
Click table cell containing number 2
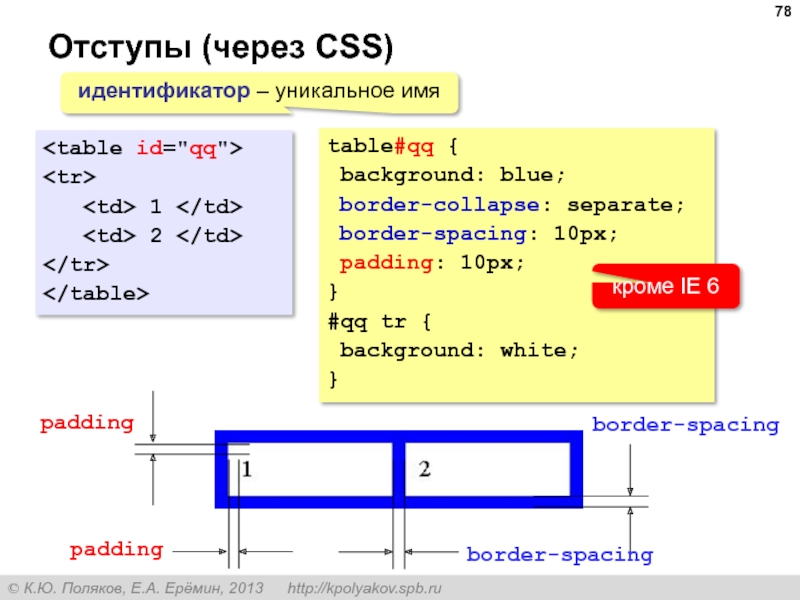487,469
